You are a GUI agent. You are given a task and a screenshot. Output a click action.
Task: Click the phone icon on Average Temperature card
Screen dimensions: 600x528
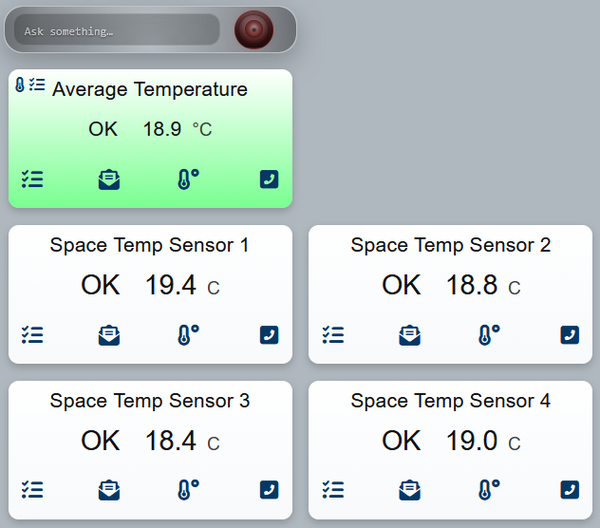[x=269, y=179]
